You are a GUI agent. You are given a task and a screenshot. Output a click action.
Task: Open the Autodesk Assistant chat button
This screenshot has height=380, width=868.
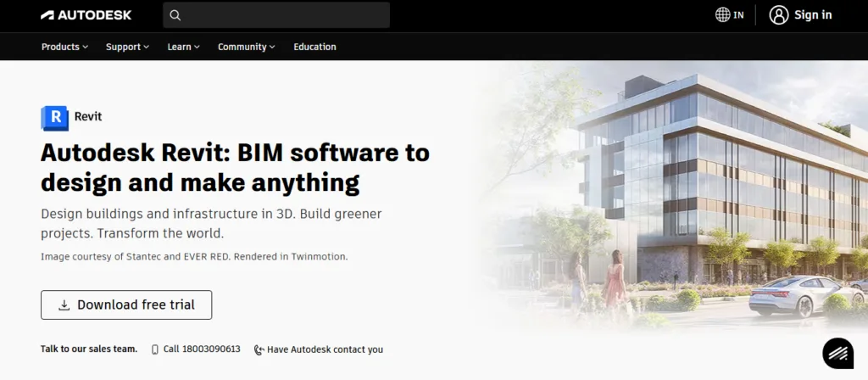(838, 354)
